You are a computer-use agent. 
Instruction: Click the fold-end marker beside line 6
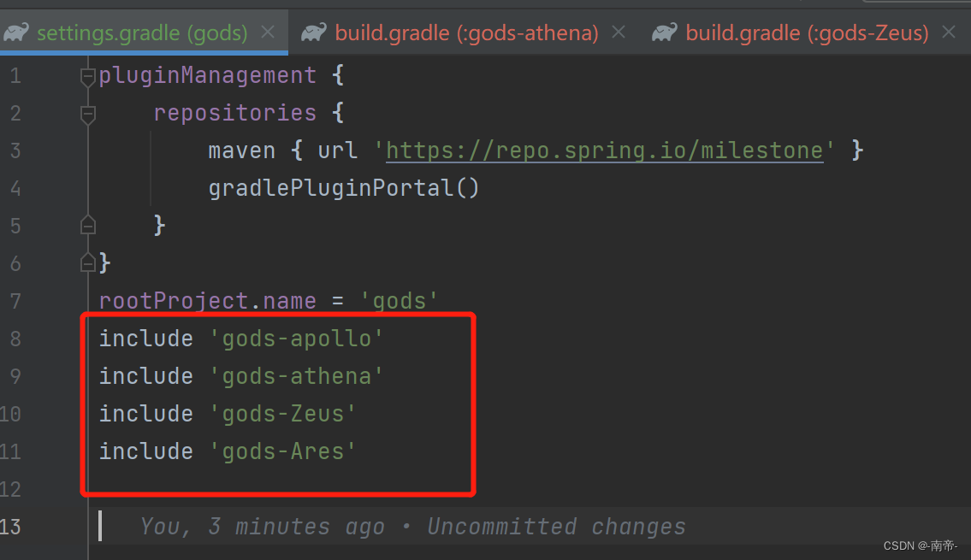pyautogui.click(x=87, y=262)
